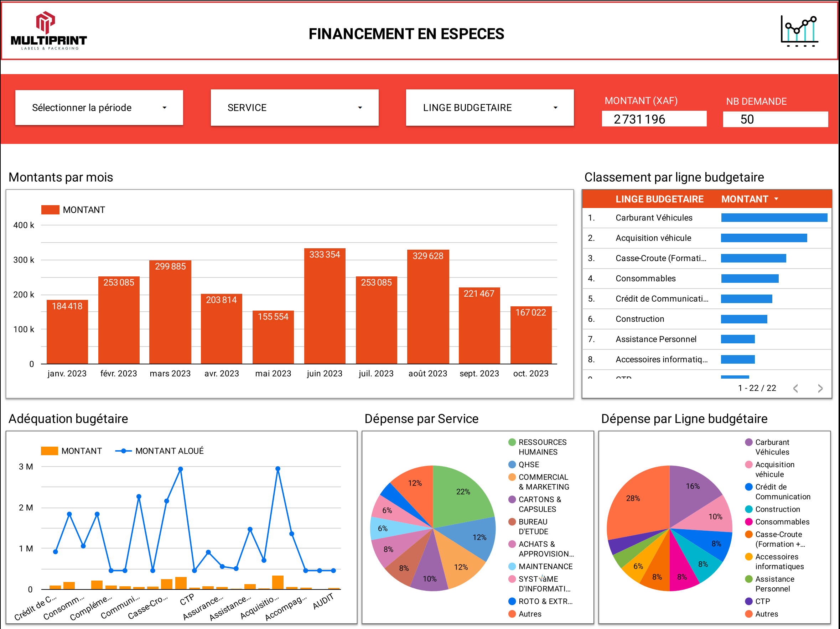The width and height of the screenshot is (840, 629).
Task: Click MONTANT (XAF) value 2 731 196
Action: pos(654,119)
